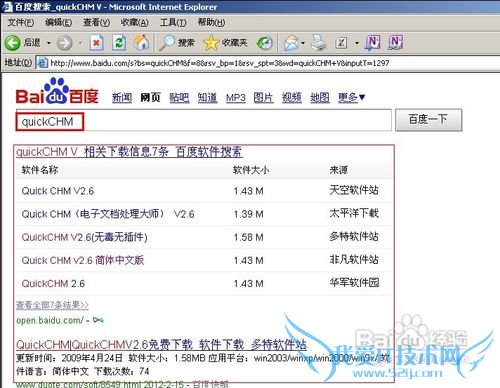Viewport: 500px width, 388px height.
Task: Switch to Baidu 新闻 tab
Action: point(122,97)
